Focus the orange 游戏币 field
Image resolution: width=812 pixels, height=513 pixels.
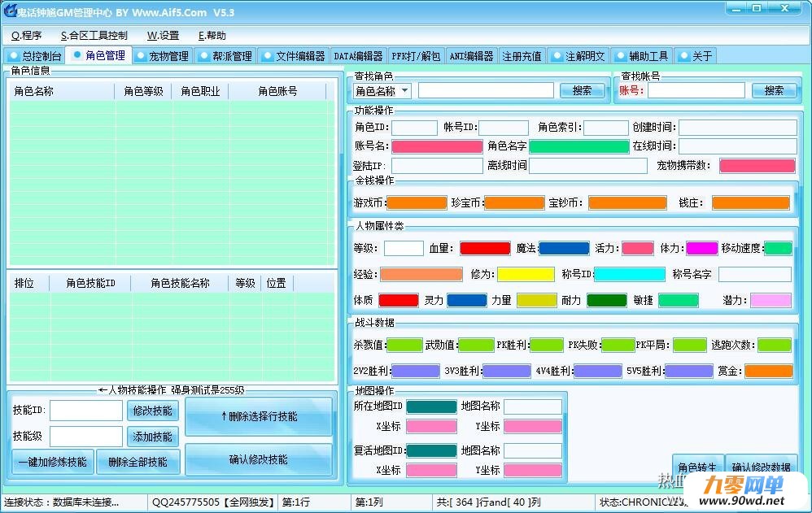click(417, 203)
